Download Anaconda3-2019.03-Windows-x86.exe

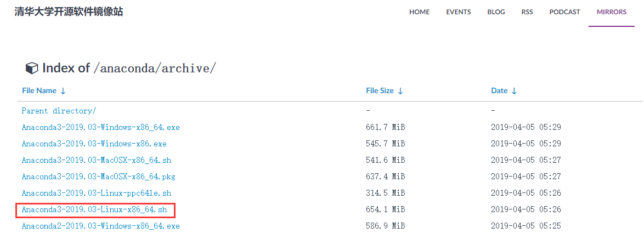click(x=94, y=144)
